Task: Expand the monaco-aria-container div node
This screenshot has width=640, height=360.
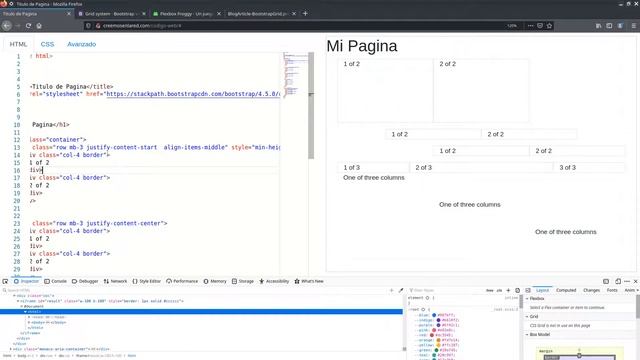Action: (11, 349)
